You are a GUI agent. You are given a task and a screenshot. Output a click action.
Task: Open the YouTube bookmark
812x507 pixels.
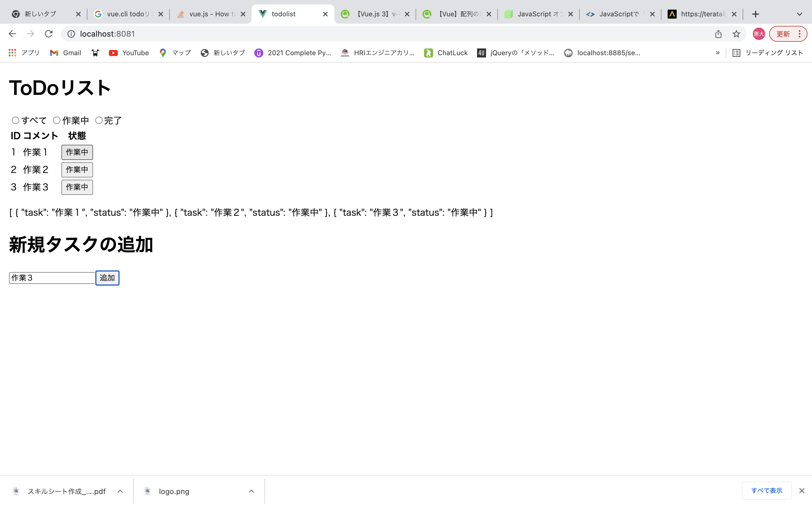129,53
